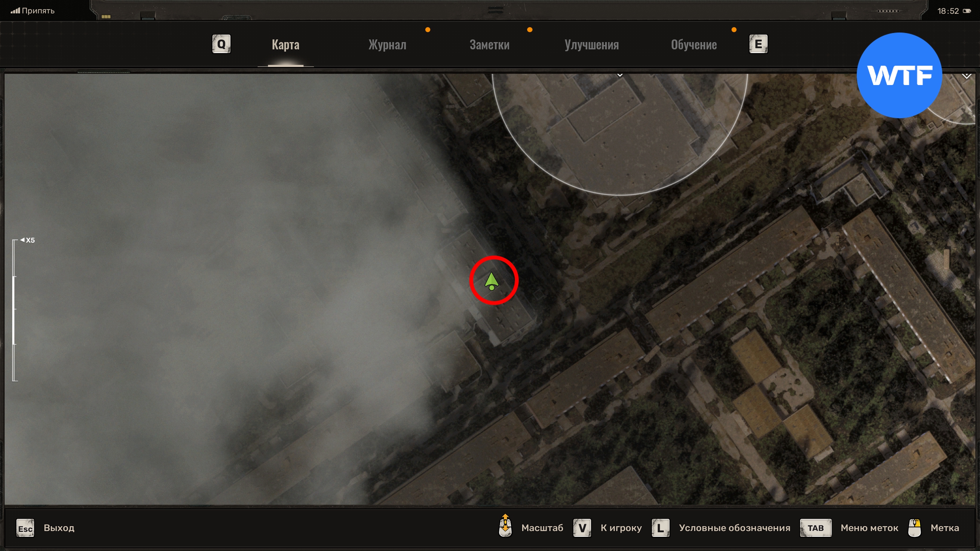The image size is (980, 551).
Task: Click chevron marker at top-right map corner
Action: (x=967, y=76)
